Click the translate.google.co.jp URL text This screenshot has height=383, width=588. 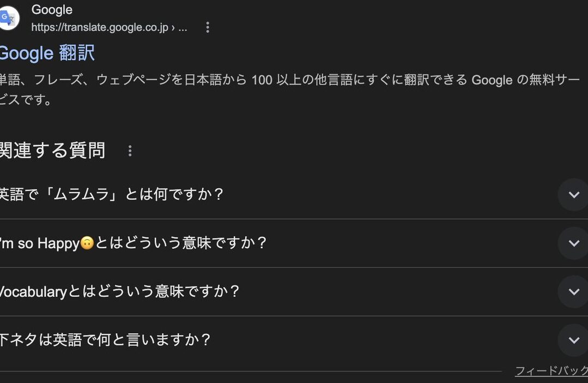[99, 27]
